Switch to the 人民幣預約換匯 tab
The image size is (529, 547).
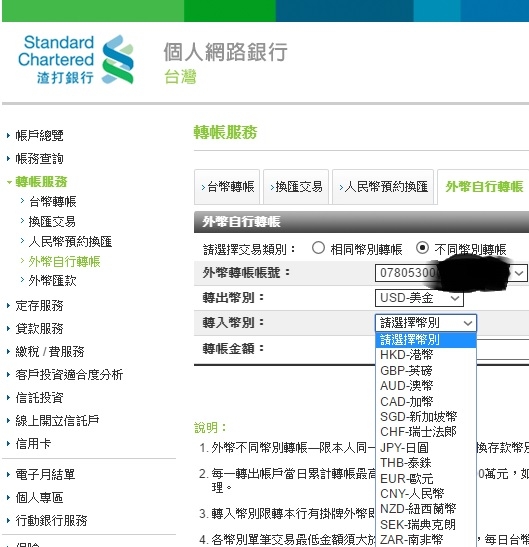(x=383, y=187)
